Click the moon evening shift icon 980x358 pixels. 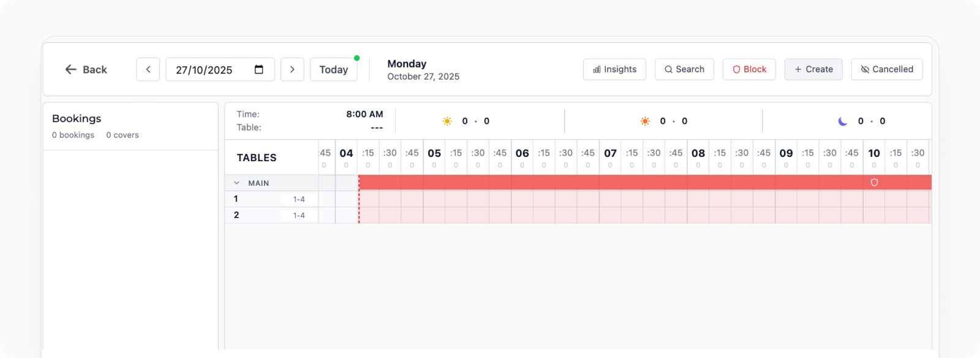click(843, 121)
